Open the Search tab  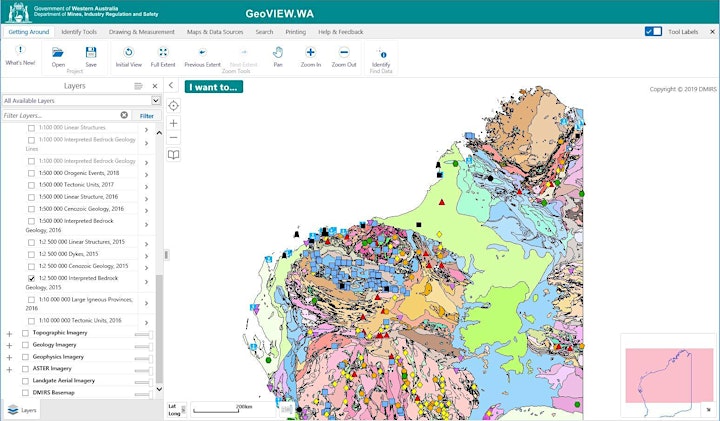coord(264,32)
